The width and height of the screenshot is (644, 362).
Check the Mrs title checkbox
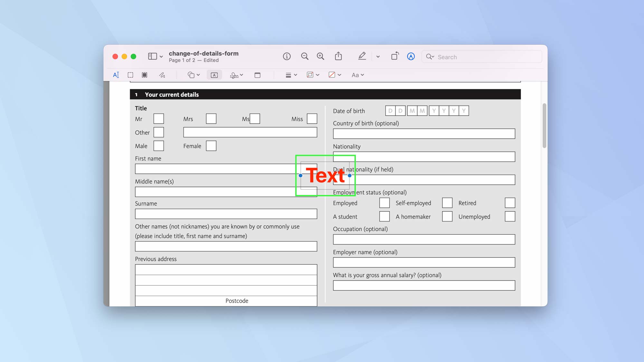point(211,118)
